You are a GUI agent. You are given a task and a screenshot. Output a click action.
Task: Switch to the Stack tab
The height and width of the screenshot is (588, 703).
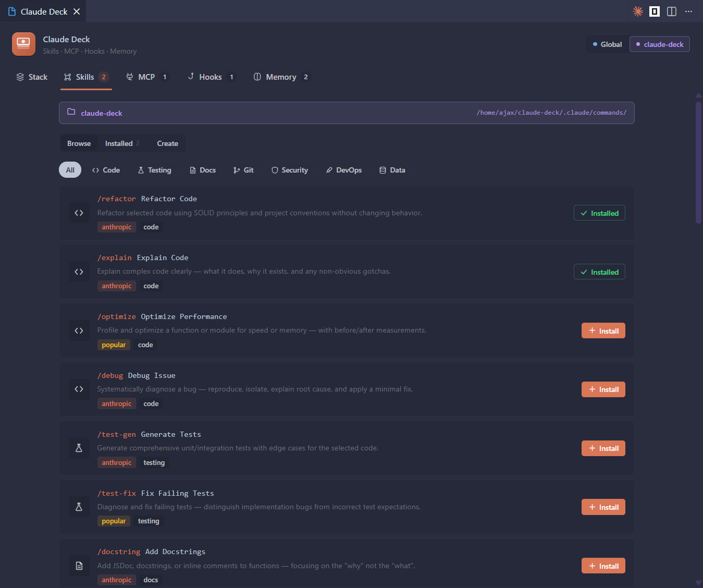coord(32,77)
